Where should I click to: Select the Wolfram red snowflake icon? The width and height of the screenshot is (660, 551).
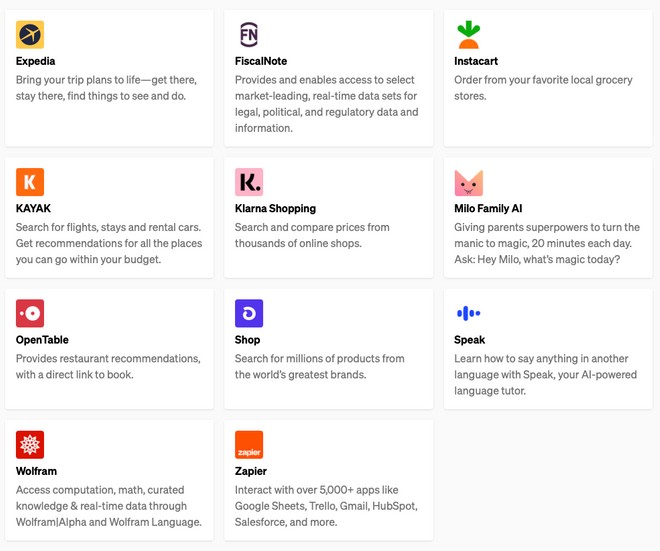pos(30,445)
